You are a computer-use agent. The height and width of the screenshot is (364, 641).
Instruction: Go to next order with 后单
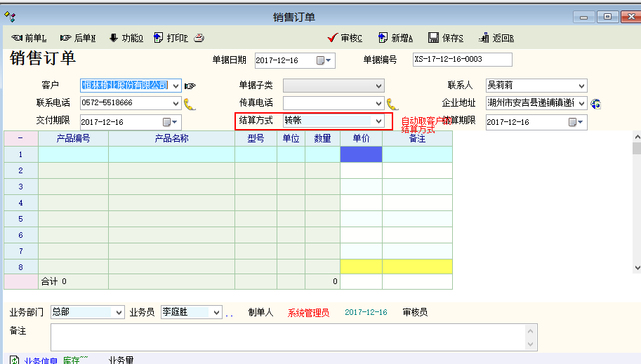tap(78, 38)
